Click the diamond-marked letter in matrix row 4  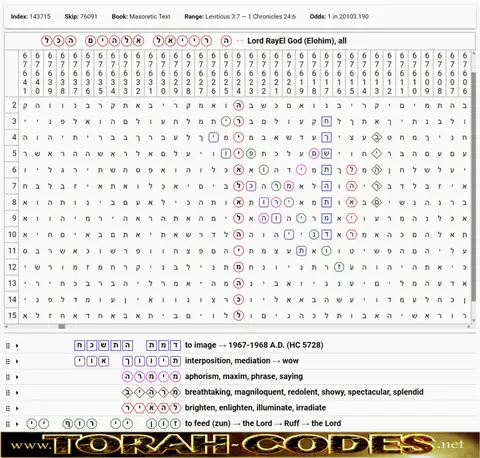coord(377,137)
